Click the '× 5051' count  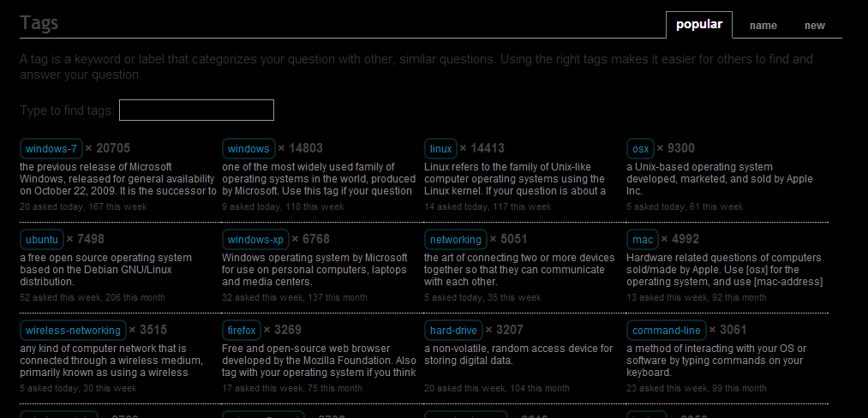pos(509,239)
